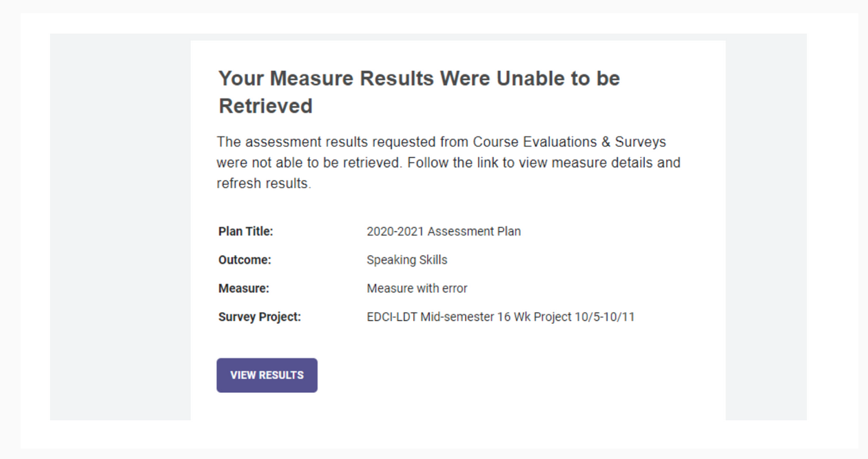The width and height of the screenshot is (868, 459).
Task: Select the 'Measure with error' value
Action: [x=419, y=288]
